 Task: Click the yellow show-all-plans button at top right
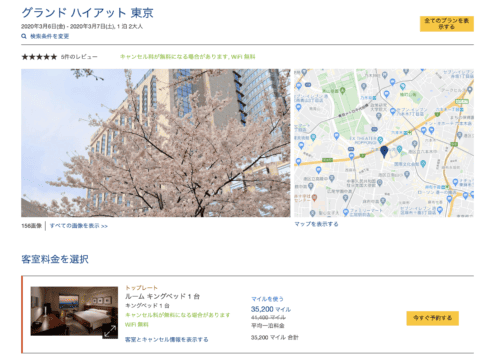[x=447, y=24]
